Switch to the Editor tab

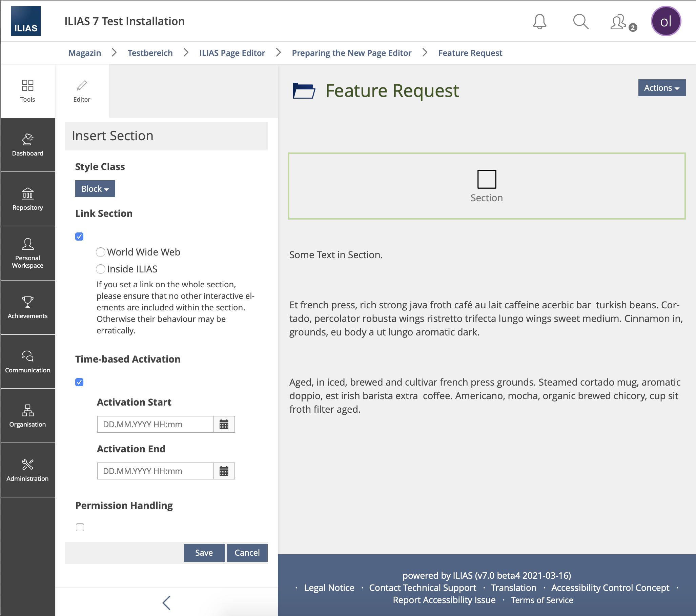pos(82,91)
